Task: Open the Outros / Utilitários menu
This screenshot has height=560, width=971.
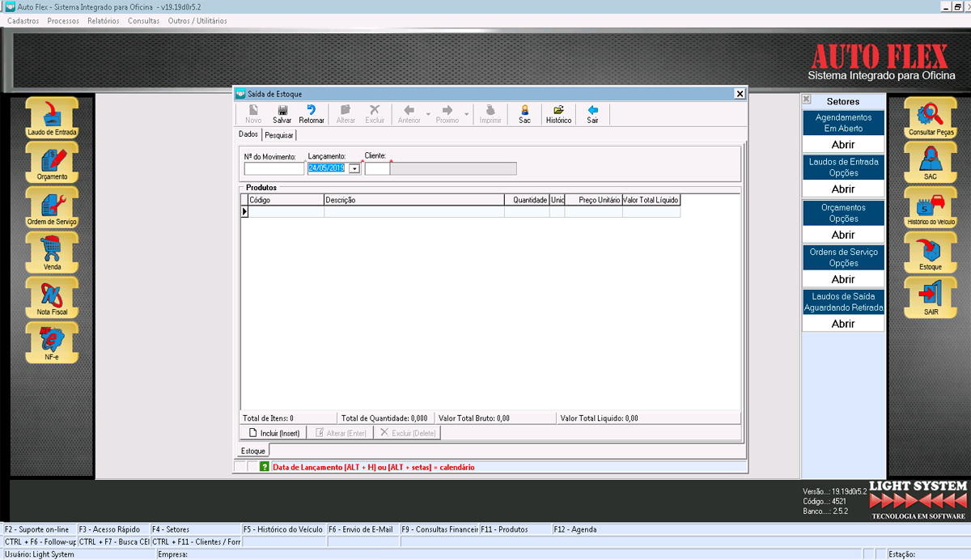Action: pos(197,20)
